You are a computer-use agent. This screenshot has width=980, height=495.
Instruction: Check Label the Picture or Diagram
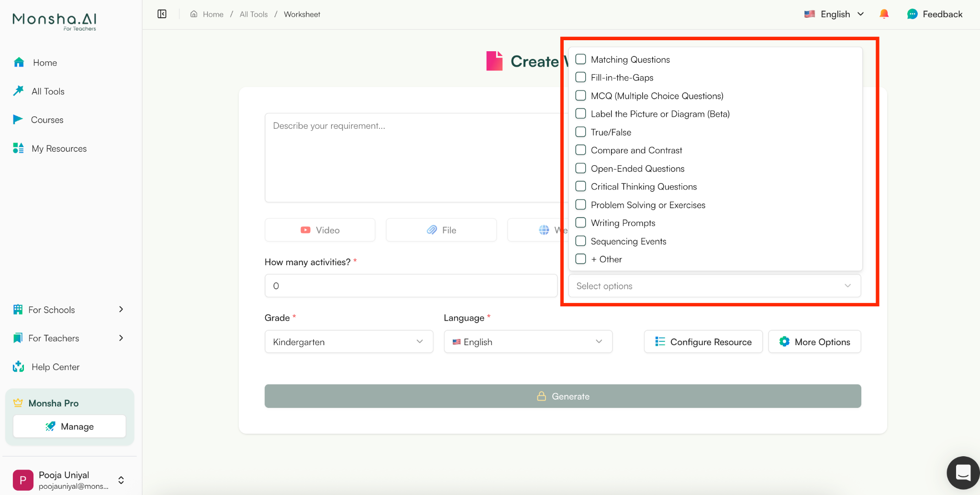coord(580,113)
